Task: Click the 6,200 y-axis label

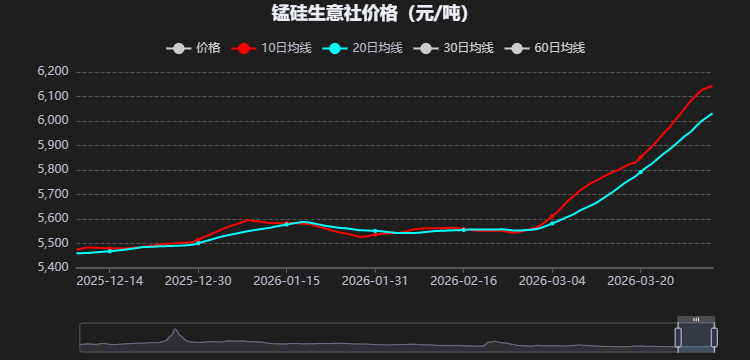Action: tap(53, 72)
